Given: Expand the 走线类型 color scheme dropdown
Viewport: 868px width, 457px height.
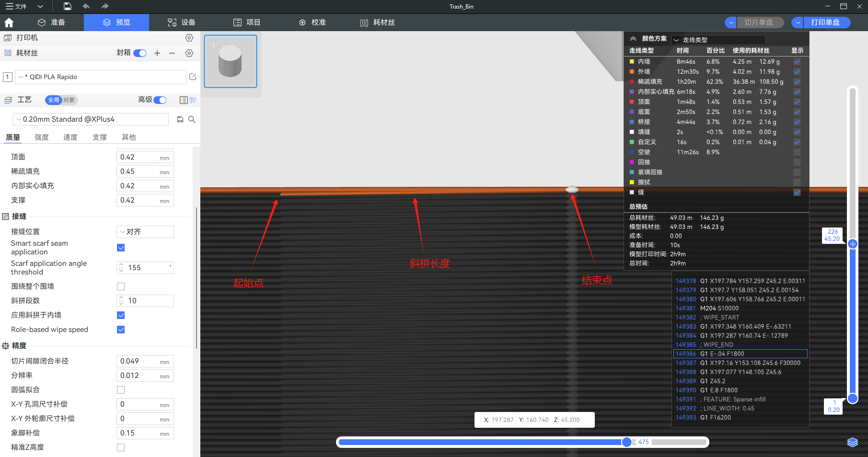Looking at the screenshot, I should click(x=718, y=40).
